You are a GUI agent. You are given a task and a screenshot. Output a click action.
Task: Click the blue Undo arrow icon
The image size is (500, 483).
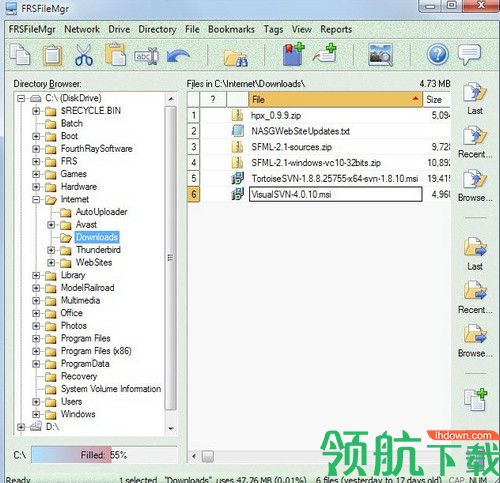point(178,56)
